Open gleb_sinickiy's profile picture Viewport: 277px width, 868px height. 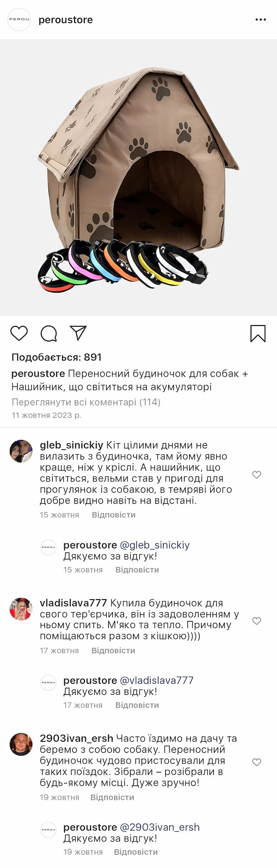click(x=21, y=451)
